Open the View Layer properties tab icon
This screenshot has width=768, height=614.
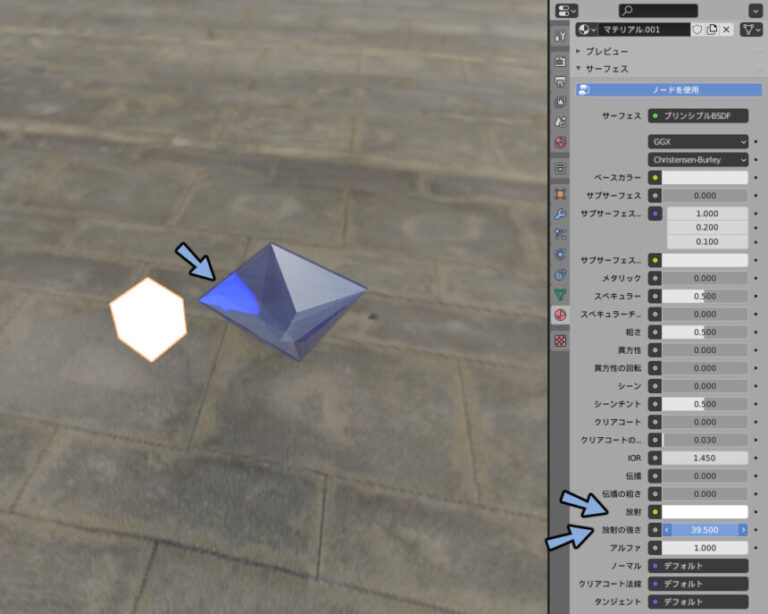(560, 101)
